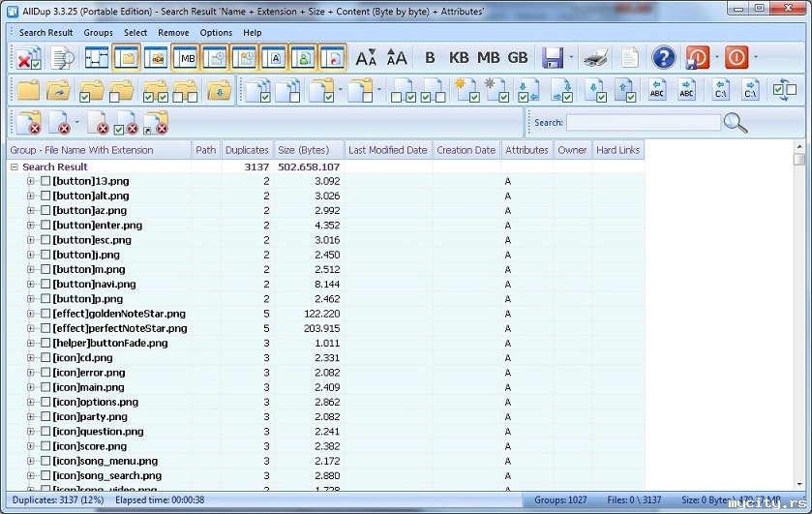Click into the Search text field

(x=644, y=123)
